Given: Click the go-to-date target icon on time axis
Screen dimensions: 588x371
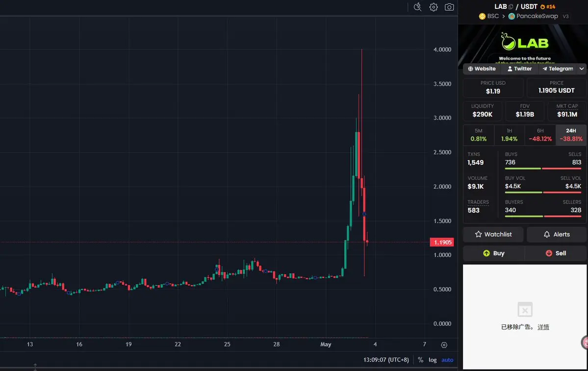Looking at the screenshot, I should coord(444,345).
